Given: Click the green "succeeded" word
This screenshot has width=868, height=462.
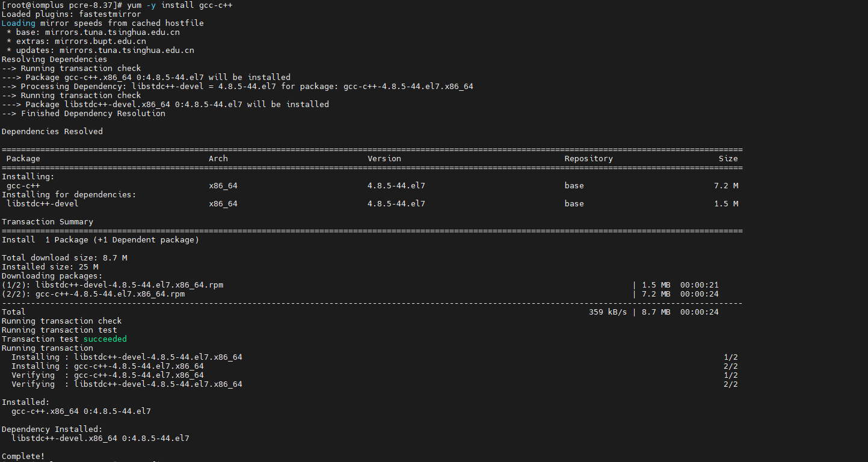Looking at the screenshot, I should [105, 339].
